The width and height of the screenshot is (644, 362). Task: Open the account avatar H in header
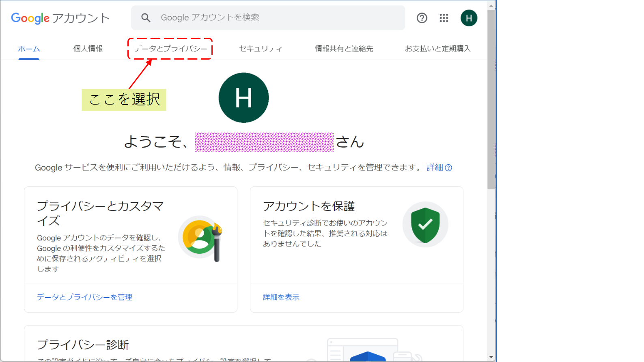click(469, 18)
